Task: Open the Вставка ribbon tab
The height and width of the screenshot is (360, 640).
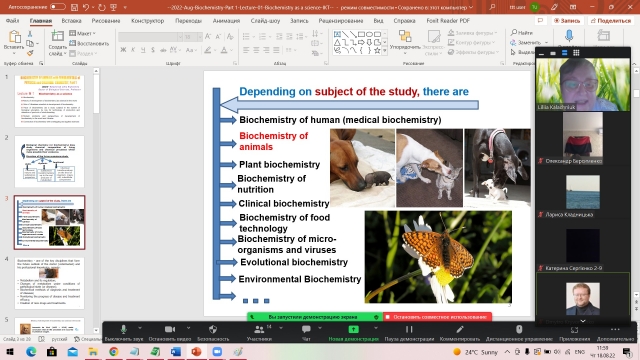Action: pos(71,20)
